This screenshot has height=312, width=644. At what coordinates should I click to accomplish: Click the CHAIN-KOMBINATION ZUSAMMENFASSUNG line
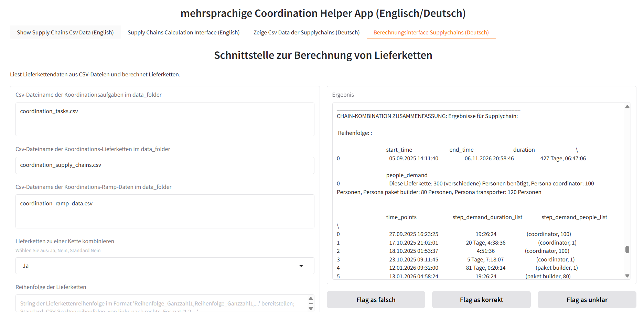(x=427, y=116)
